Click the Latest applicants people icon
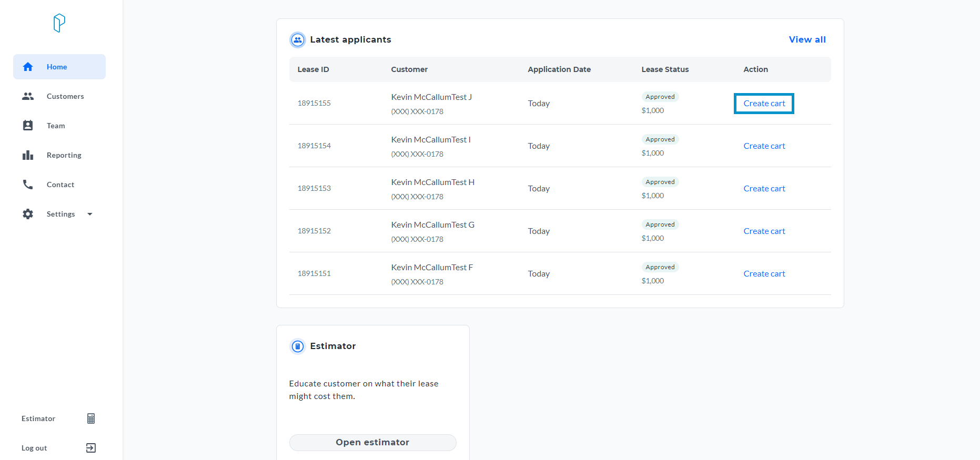This screenshot has width=980, height=460. (298, 39)
